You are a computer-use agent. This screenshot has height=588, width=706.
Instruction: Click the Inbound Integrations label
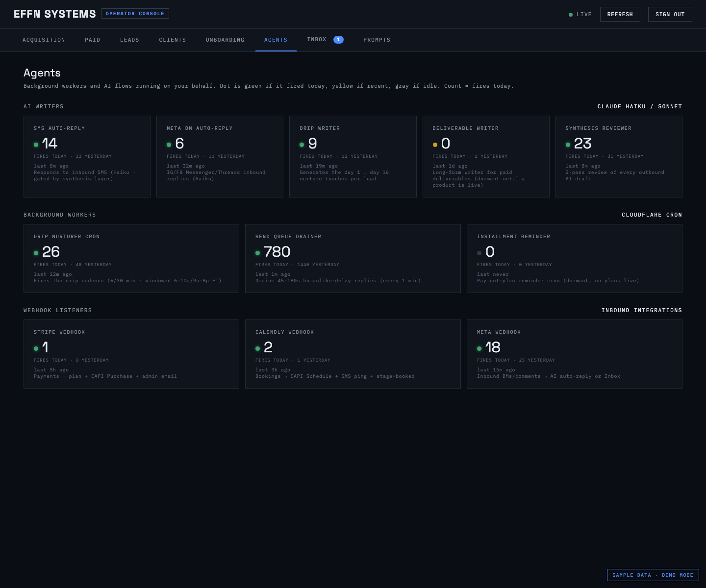click(642, 310)
